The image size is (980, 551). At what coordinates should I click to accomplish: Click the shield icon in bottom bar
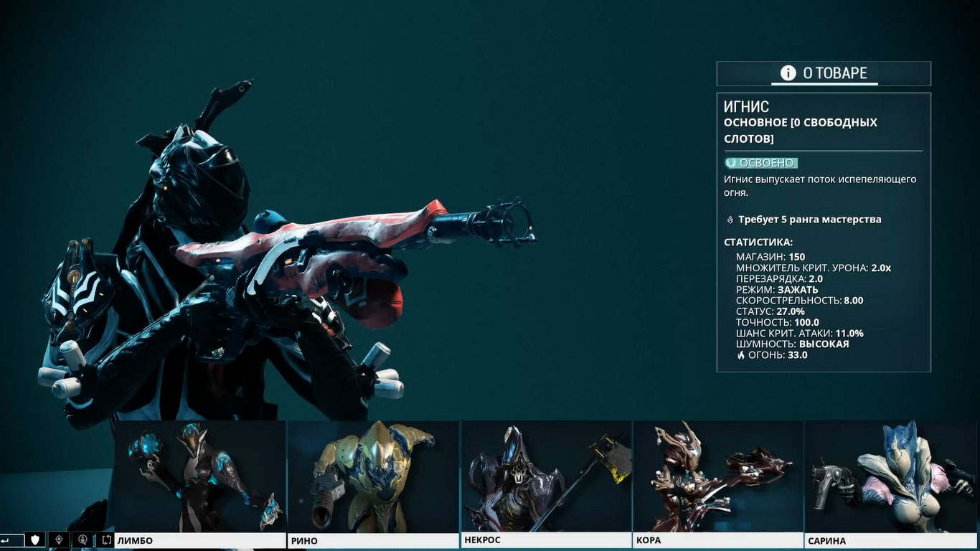pyautogui.click(x=34, y=540)
